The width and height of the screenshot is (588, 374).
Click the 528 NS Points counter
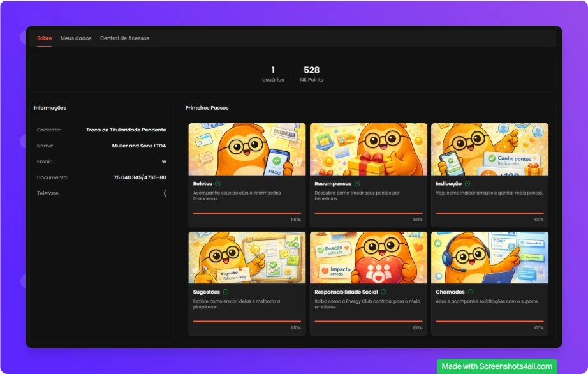(311, 74)
